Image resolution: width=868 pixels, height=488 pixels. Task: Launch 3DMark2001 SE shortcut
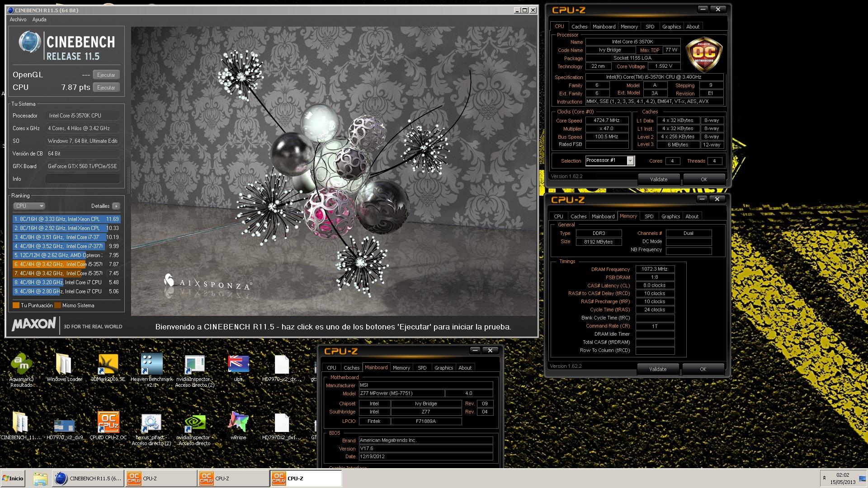coord(108,368)
